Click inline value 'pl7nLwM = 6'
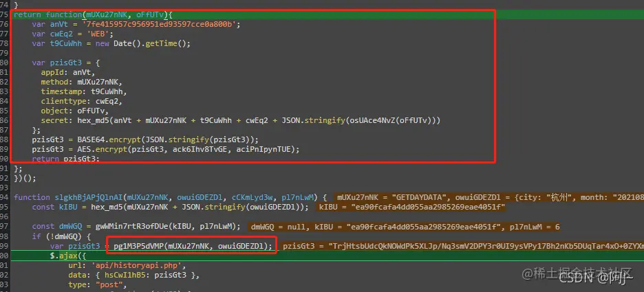The height and width of the screenshot is (292, 644). point(535,226)
